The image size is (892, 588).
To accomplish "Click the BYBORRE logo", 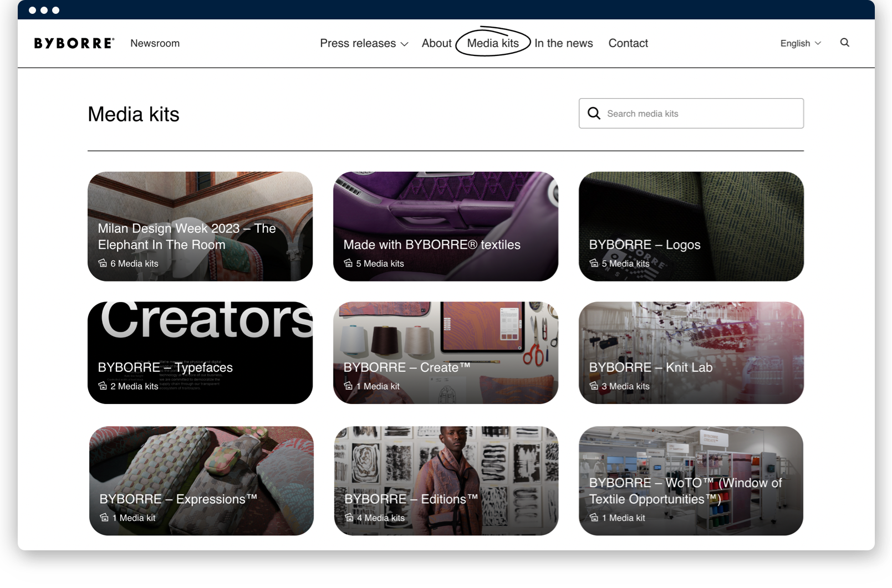I will pos(74,43).
